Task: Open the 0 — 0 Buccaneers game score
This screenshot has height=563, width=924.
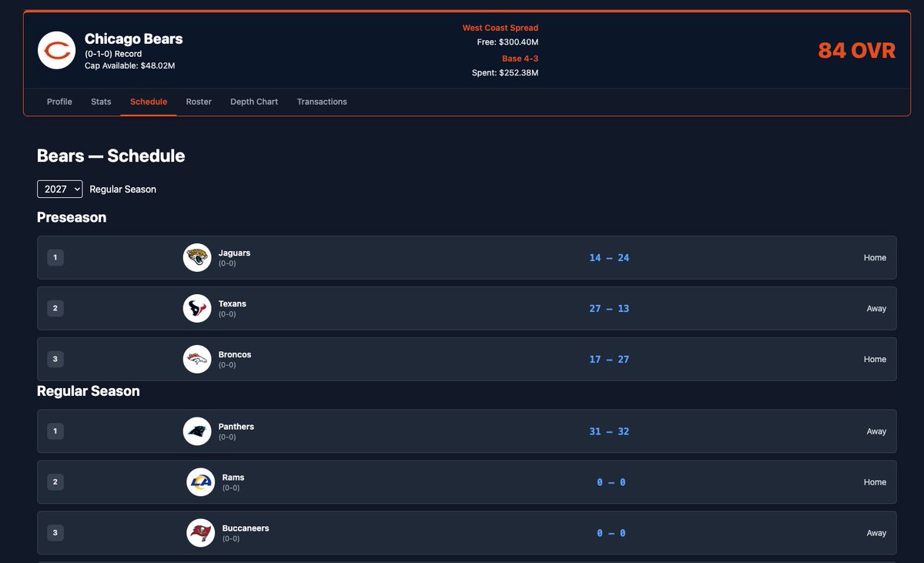Action: pyautogui.click(x=611, y=534)
